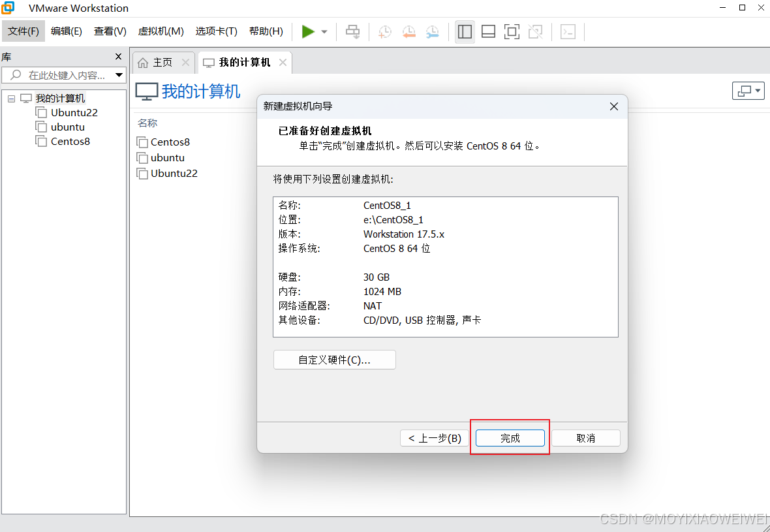The height and width of the screenshot is (532, 770).
Task: Expand the power button dropdown arrow
Action: (x=322, y=31)
